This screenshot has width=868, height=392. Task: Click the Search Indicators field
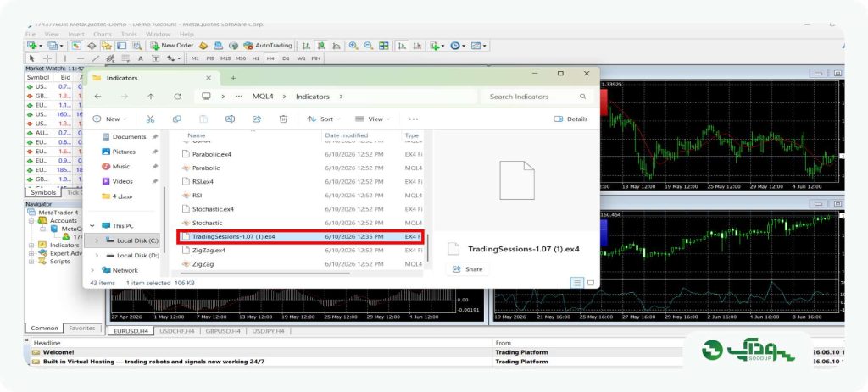537,97
